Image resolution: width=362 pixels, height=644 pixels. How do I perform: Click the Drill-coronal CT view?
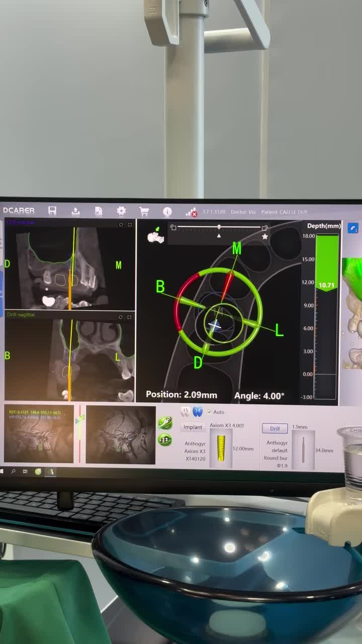coord(70,264)
